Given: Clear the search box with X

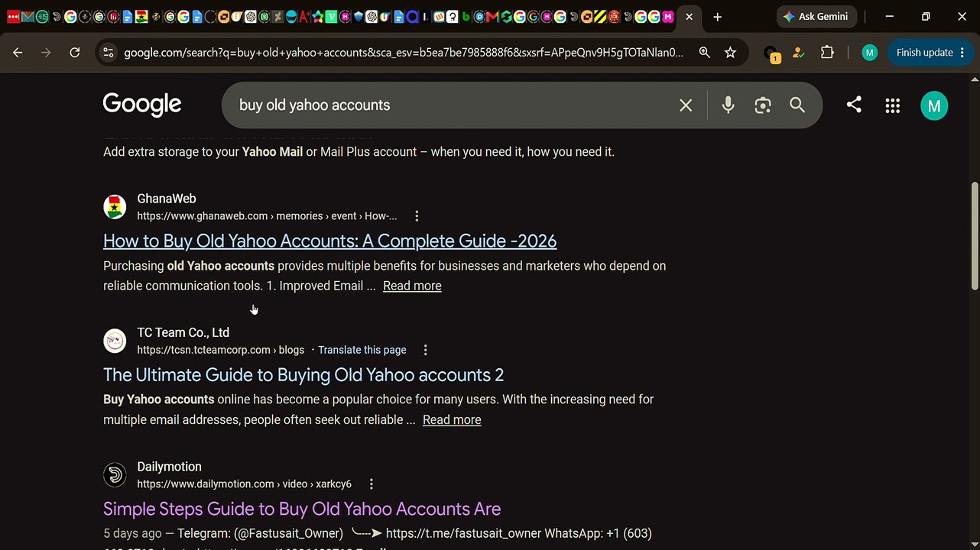Looking at the screenshot, I should tap(686, 105).
